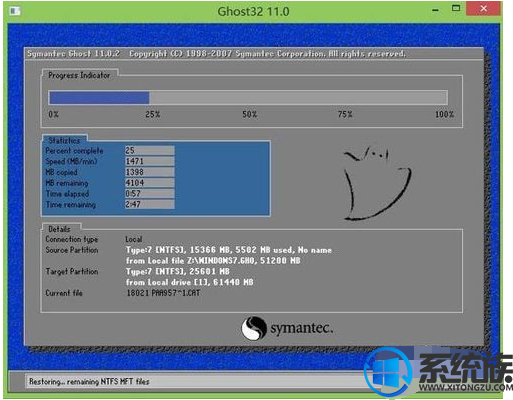Minimize the Ghost32 11.0 window
Viewport: 513px width, 400px height.
(435, 11)
